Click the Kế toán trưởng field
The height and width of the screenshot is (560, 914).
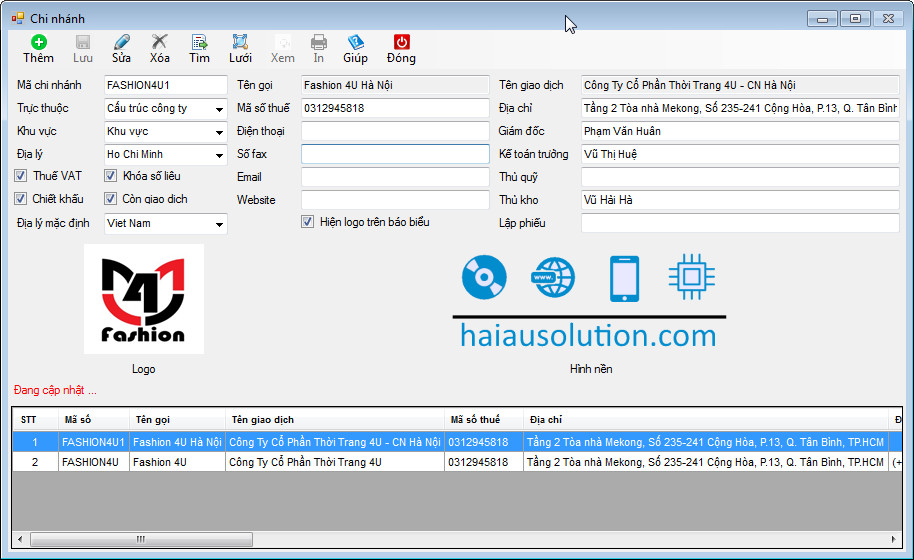[740, 154]
